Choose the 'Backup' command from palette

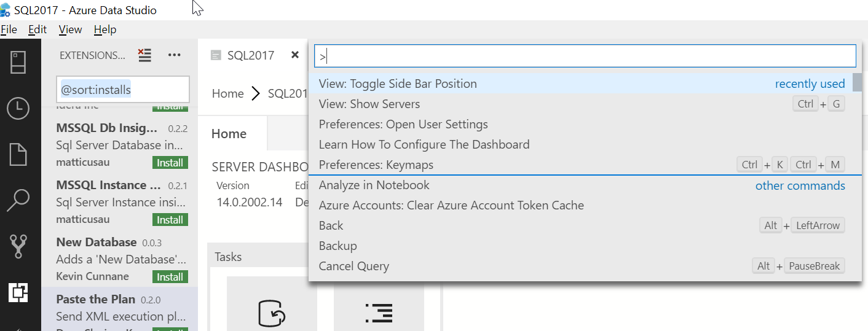[x=338, y=246]
